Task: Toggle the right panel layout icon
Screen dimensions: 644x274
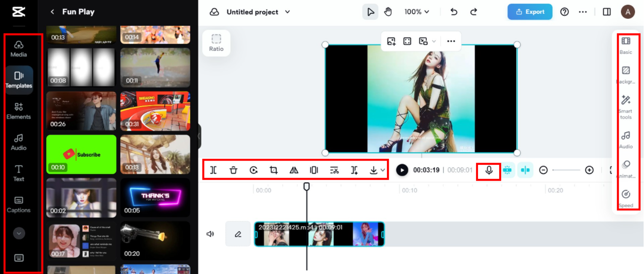Action: pyautogui.click(x=607, y=12)
